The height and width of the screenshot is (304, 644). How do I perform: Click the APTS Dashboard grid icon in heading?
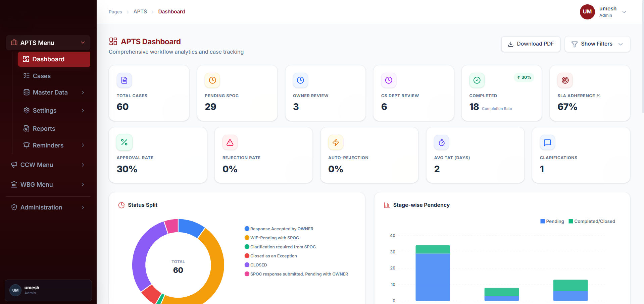113,42
